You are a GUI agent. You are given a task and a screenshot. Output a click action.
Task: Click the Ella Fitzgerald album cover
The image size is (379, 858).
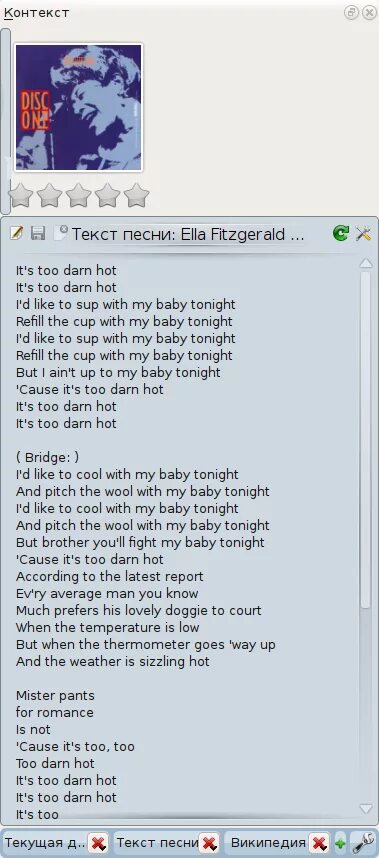tap(79, 107)
